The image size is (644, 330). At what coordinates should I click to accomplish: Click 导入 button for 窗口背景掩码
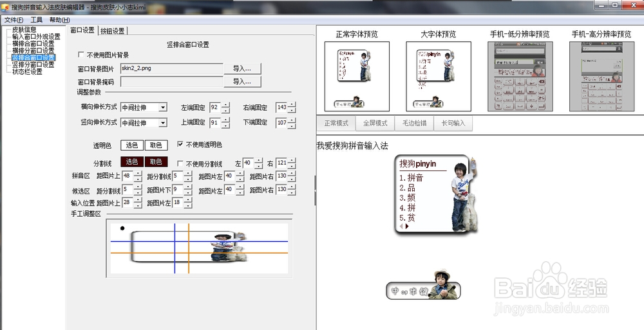(243, 82)
